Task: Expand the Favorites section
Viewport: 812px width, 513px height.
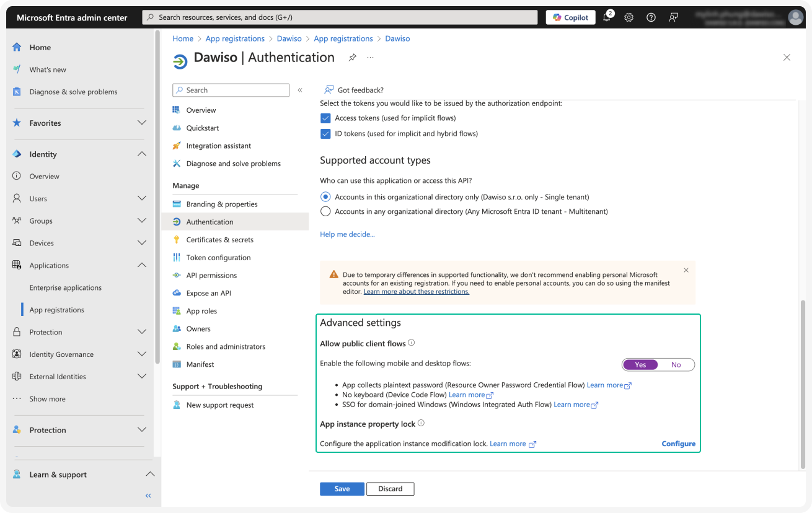Action: (142, 123)
